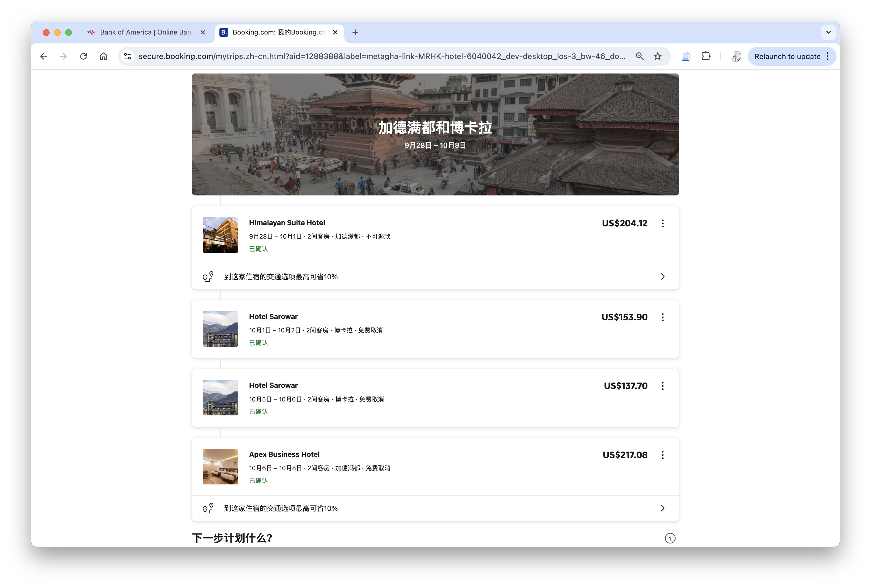Image resolution: width=871 pixels, height=588 pixels.
Task: Open Himalayan Suite Hotel booking title
Action: coord(287,223)
